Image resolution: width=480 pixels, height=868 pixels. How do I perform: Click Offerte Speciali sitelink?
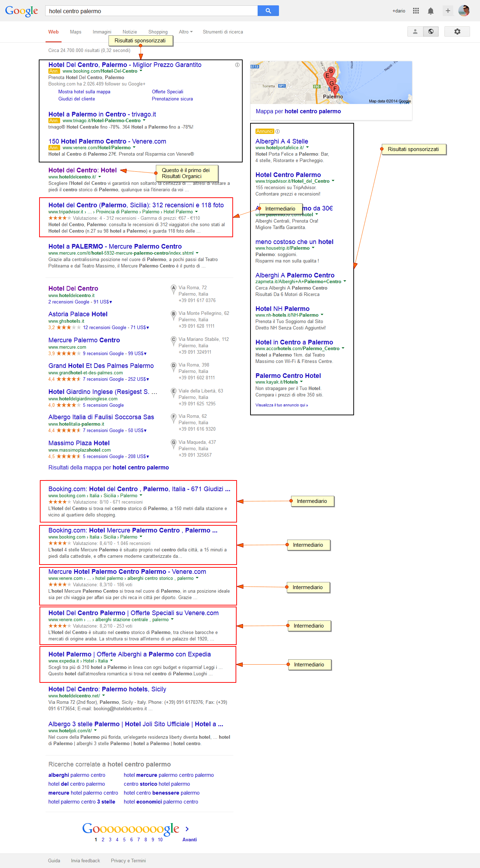pos(168,92)
